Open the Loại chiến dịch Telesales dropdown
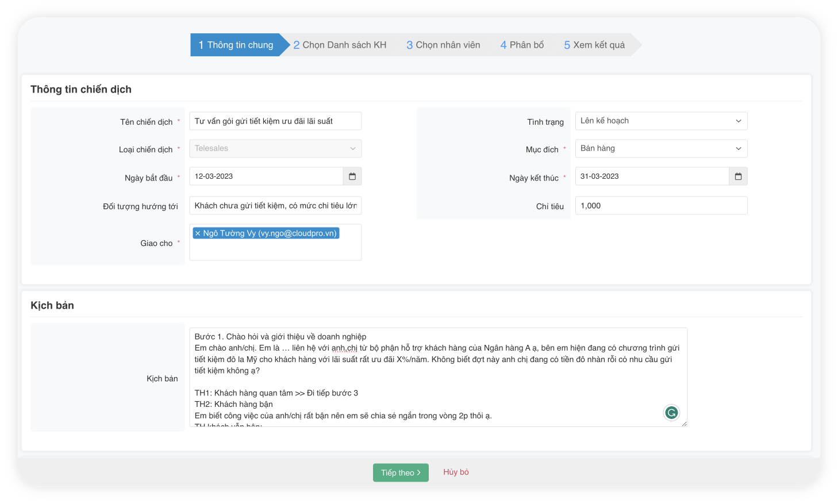Image resolution: width=838 pixels, height=504 pixels. [275, 148]
